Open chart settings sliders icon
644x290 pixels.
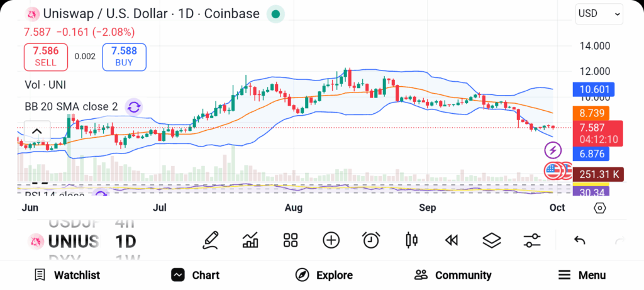click(532, 240)
